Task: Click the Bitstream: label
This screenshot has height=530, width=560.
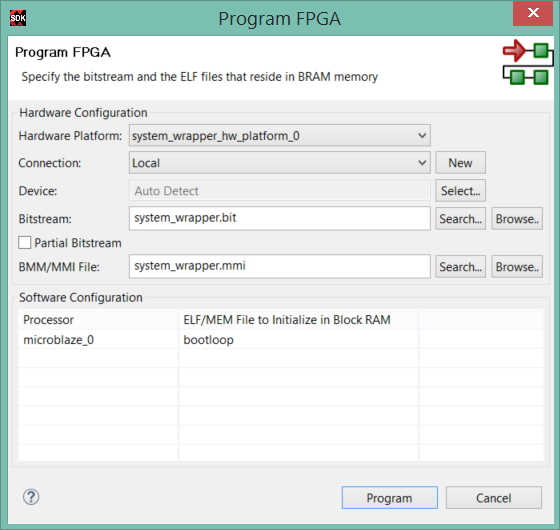Action: [x=45, y=219]
